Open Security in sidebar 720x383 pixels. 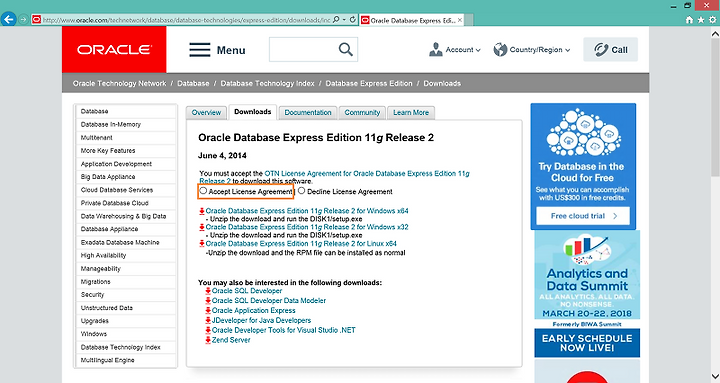pyautogui.click(x=92, y=295)
